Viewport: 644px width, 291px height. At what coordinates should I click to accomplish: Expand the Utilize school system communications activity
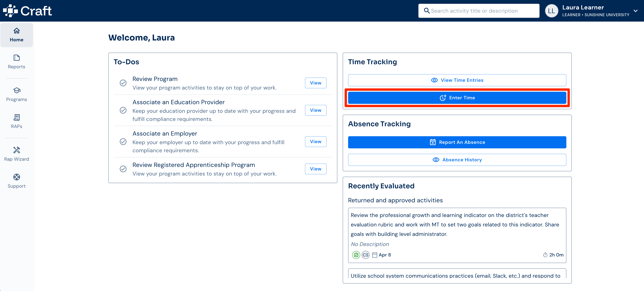457,273
